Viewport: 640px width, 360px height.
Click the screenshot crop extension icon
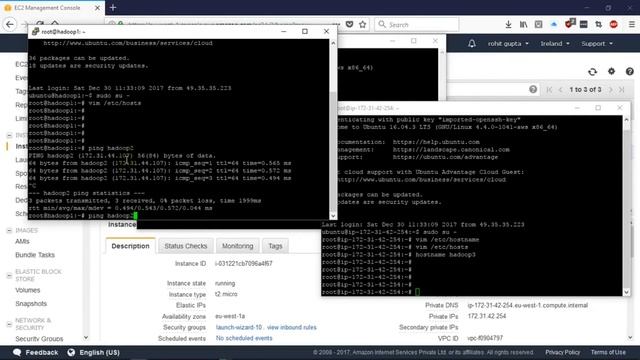[x=598, y=24]
